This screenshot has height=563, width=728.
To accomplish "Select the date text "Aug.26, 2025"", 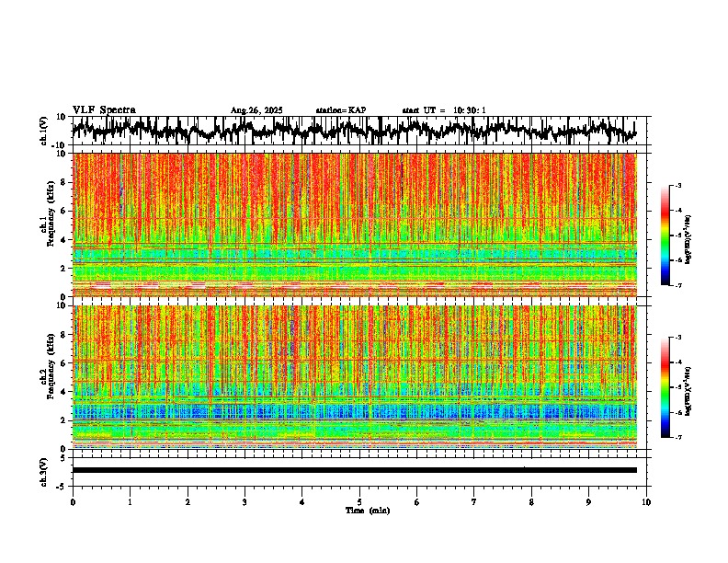I will tap(256, 110).
